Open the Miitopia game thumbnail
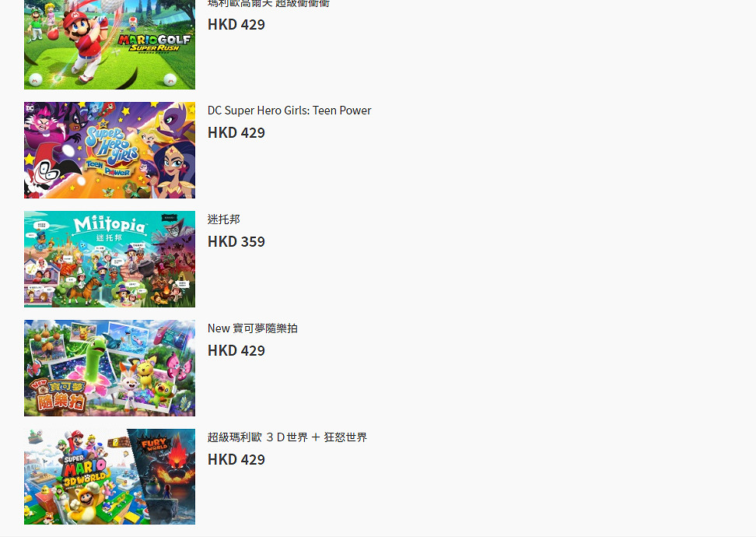Screen dimensions: 756x537 click(109, 259)
